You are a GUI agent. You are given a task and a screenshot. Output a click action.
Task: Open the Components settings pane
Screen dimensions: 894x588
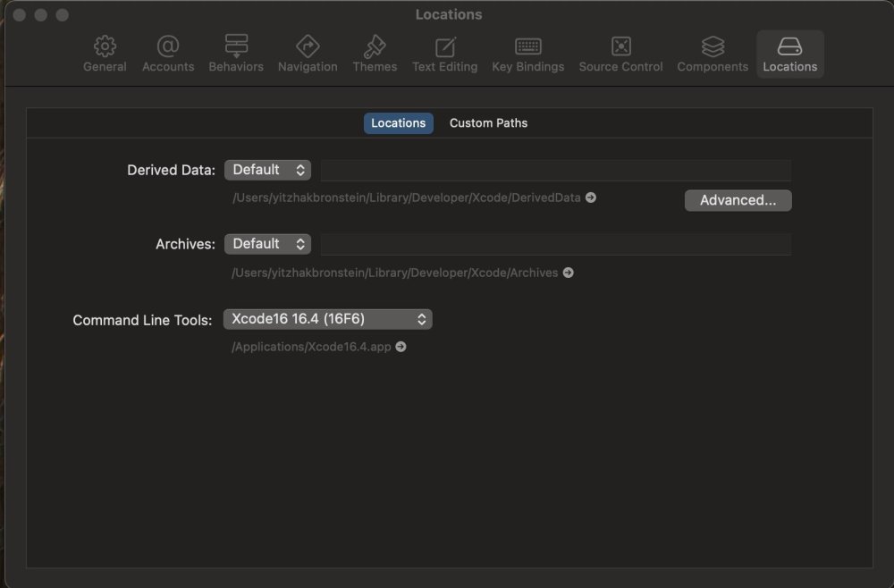coord(713,55)
